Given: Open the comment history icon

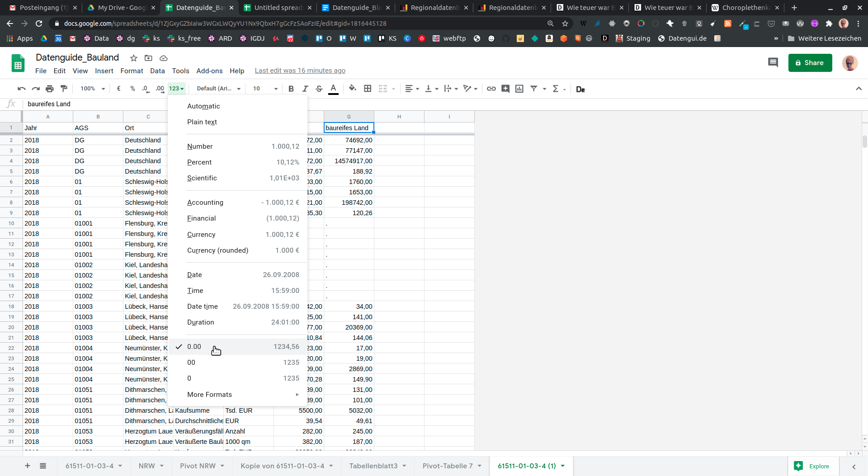Looking at the screenshot, I should click(773, 63).
